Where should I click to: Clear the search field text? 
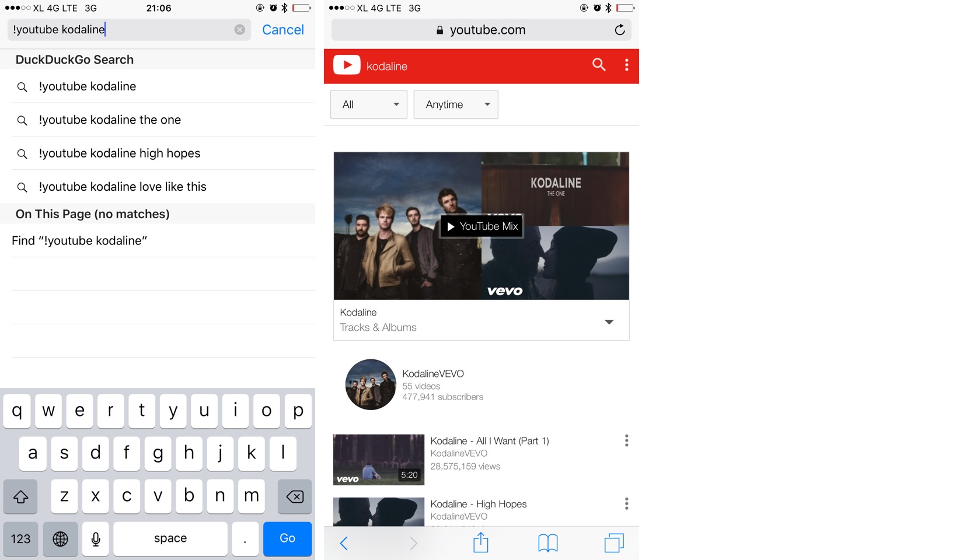pos(240,30)
